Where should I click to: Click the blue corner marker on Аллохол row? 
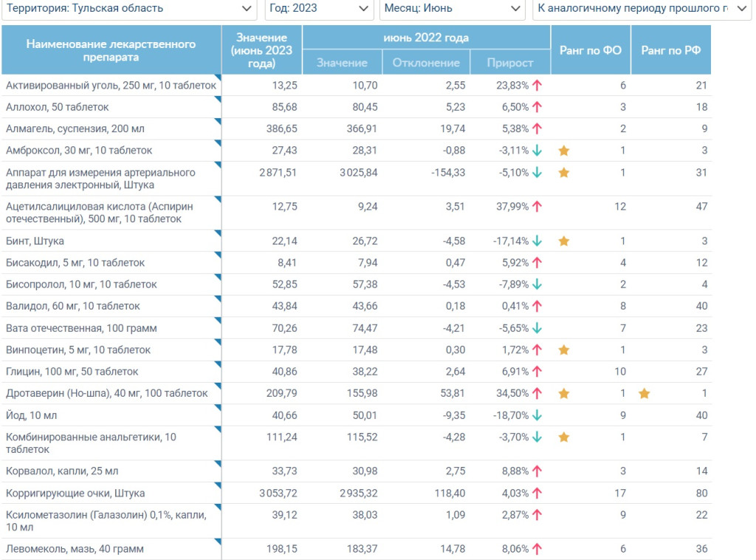tap(217, 100)
